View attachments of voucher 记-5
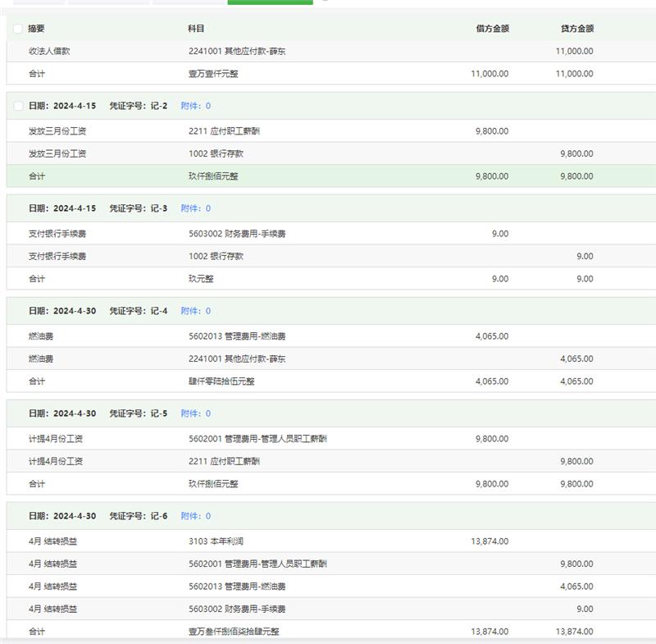This screenshot has height=644, width=656. [195, 413]
